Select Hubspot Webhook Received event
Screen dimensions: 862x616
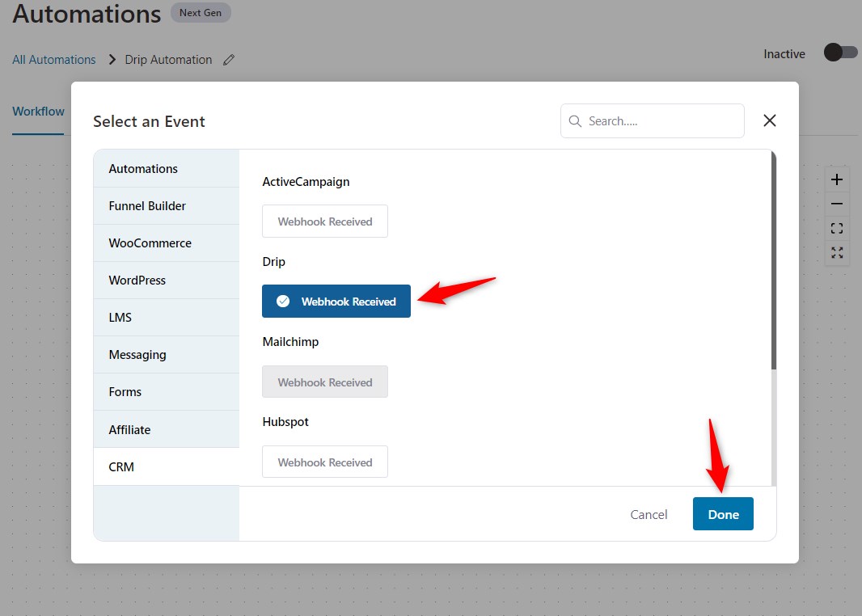point(325,462)
